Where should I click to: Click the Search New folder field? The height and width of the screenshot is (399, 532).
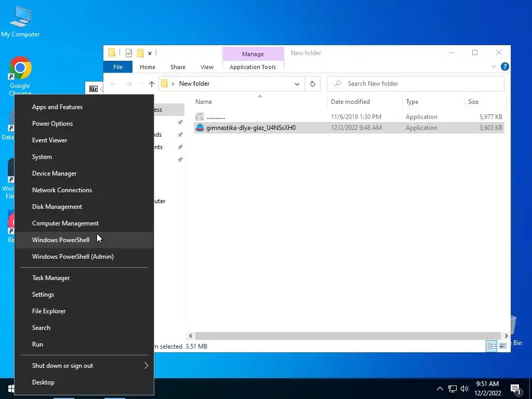coord(416,84)
